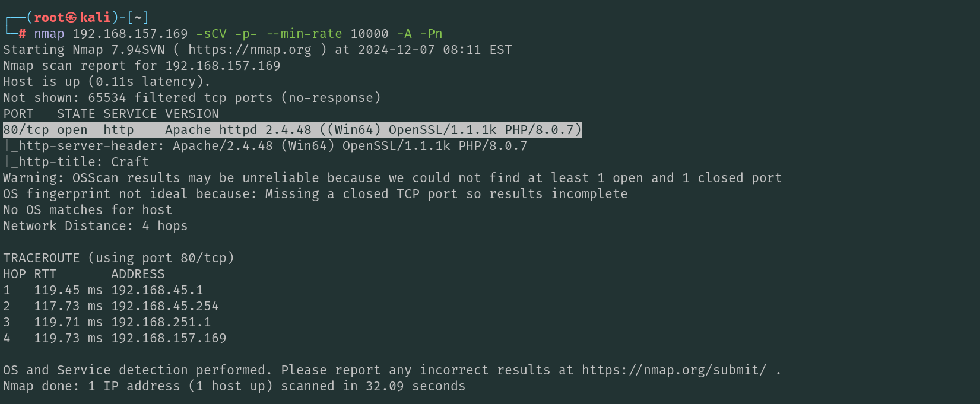Click traceroute hop 1 address 192.168.45.1
The height and width of the screenshot is (404, 980).
157,290
